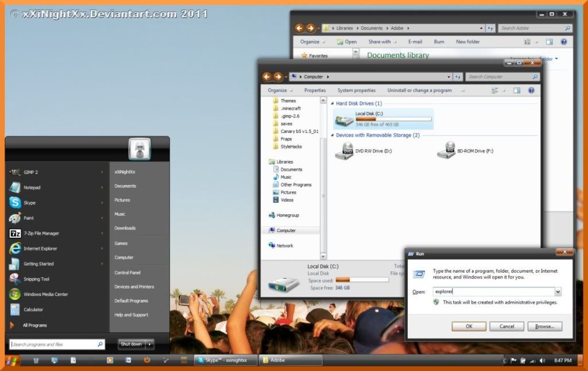Click the Shut down button
The image size is (588, 371).
(131, 344)
